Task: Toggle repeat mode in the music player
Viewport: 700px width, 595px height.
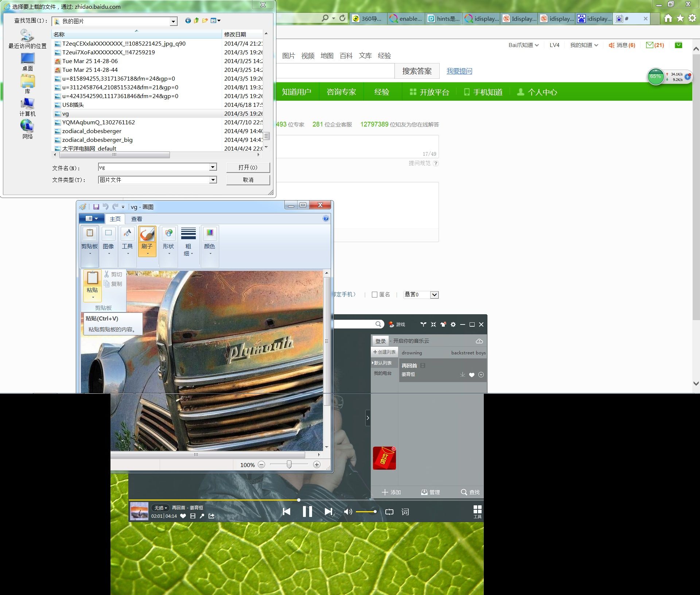Action: (x=389, y=512)
